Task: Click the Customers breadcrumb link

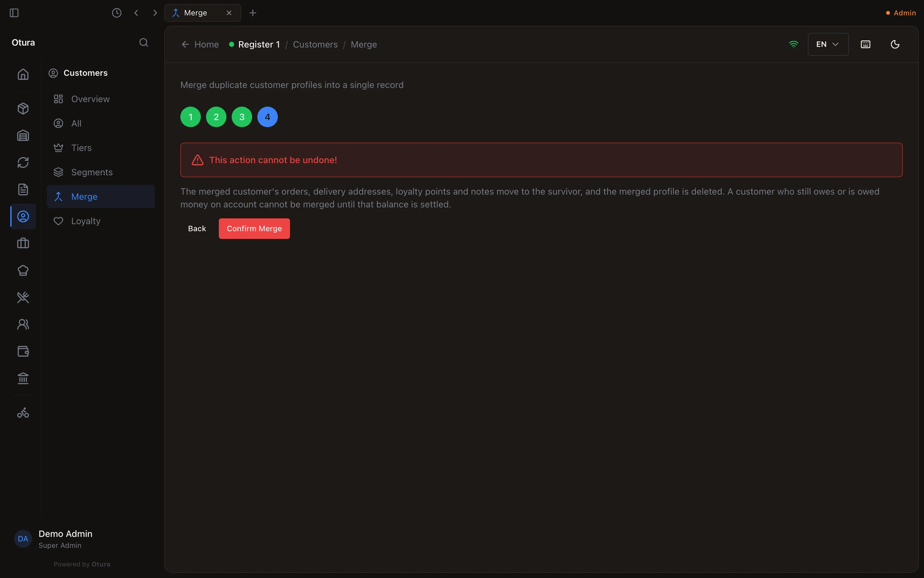Action: pyautogui.click(x=315, y=44)
